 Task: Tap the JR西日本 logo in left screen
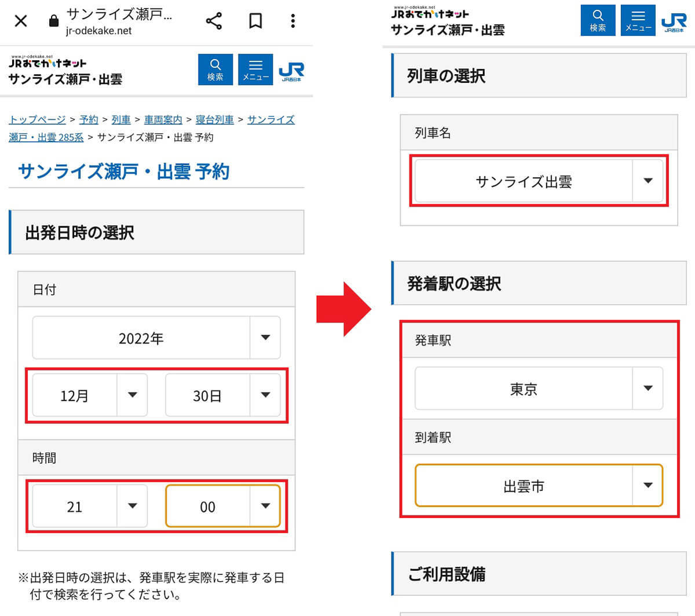tap(291, 71)
